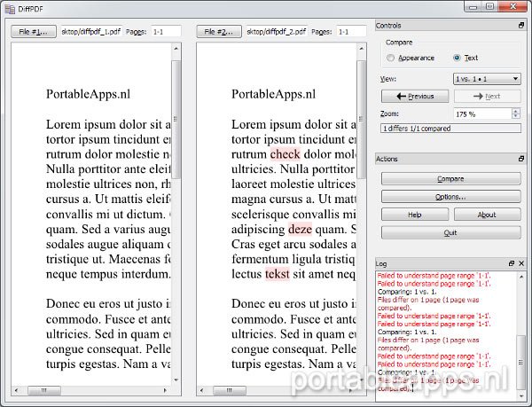Undock the Actions panel with its float icon

pyautogui.click(x=520, y=159)
